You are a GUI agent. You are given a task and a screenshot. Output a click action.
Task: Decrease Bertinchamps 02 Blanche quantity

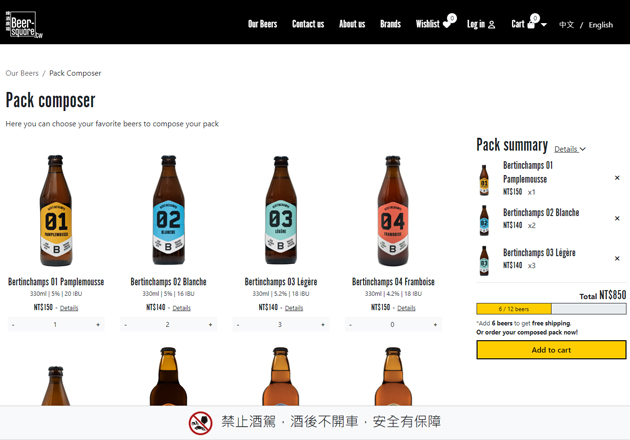point(126,325)
